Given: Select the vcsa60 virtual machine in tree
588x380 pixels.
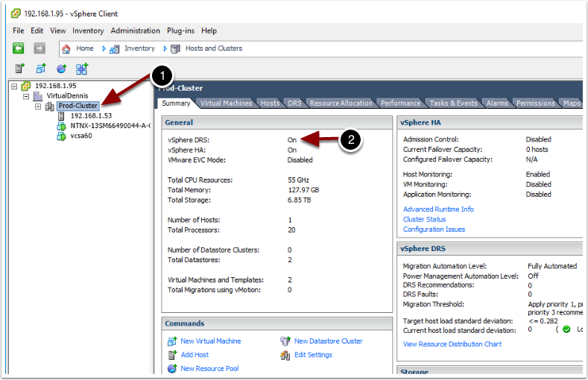Looking at the screenshot, I should coord(81,136).
